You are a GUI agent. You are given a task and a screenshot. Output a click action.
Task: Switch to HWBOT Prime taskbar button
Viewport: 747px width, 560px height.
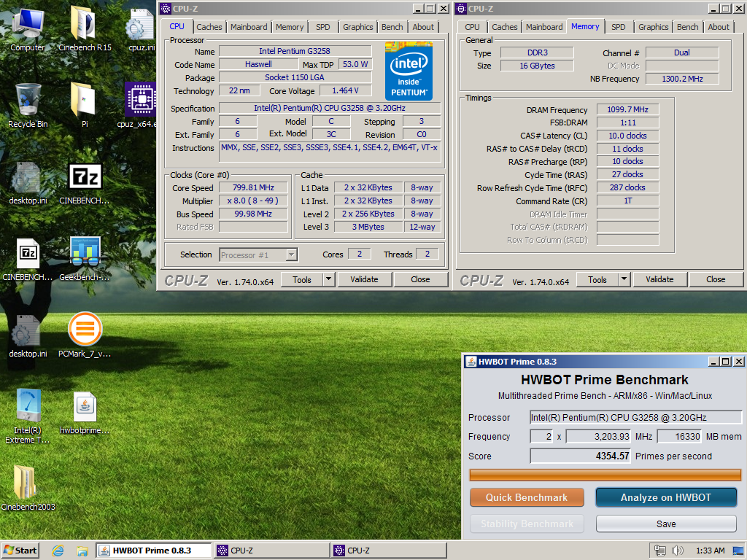[153, 551]
